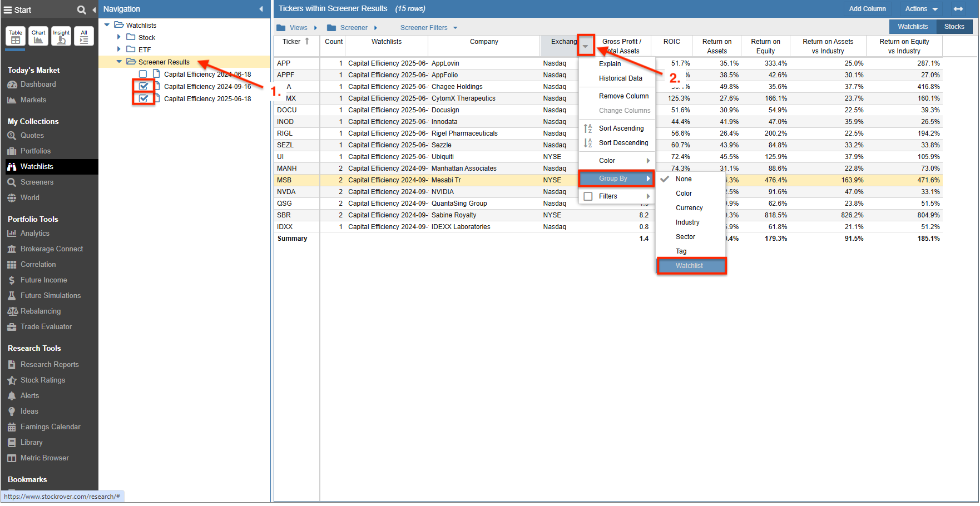Expand the Views breadcrumb menu

[316, 28]
